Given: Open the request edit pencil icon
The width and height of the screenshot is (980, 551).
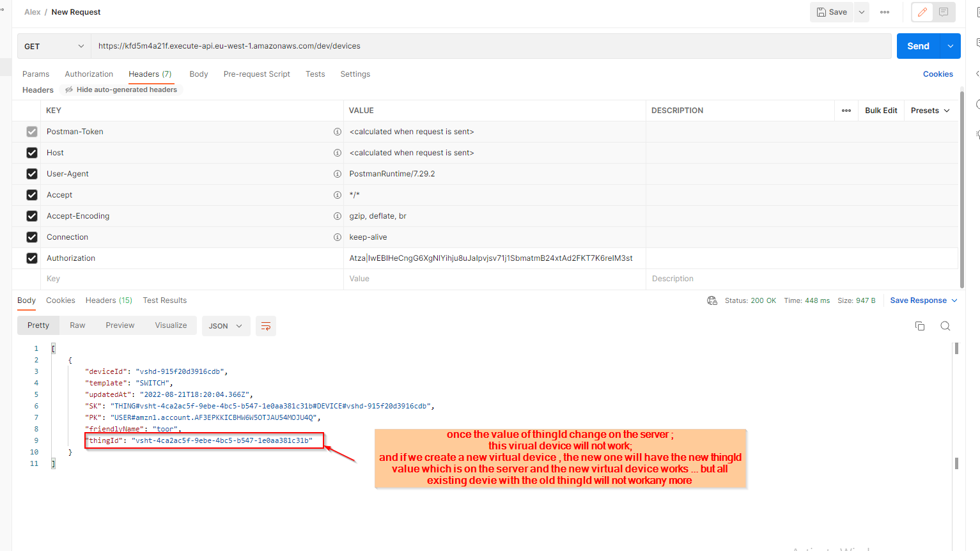Looking at the screenshot, I should pyautogui.click(x=922, y=12).
